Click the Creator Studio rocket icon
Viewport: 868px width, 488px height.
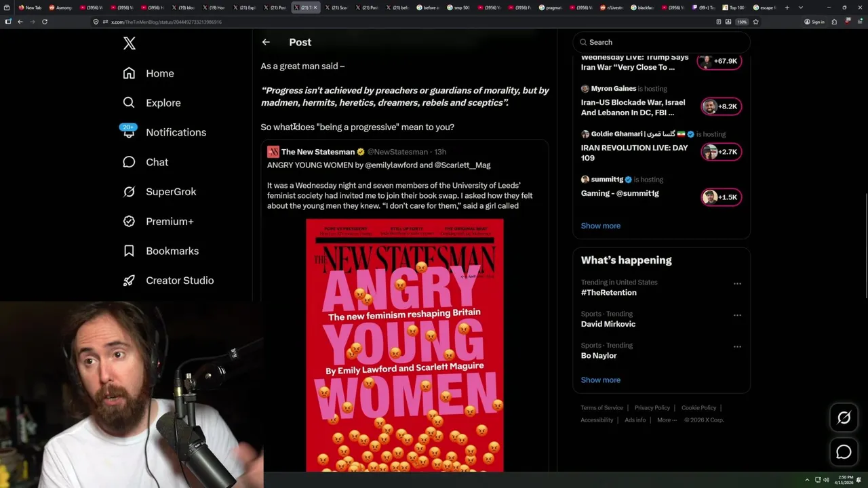point(129,281)
